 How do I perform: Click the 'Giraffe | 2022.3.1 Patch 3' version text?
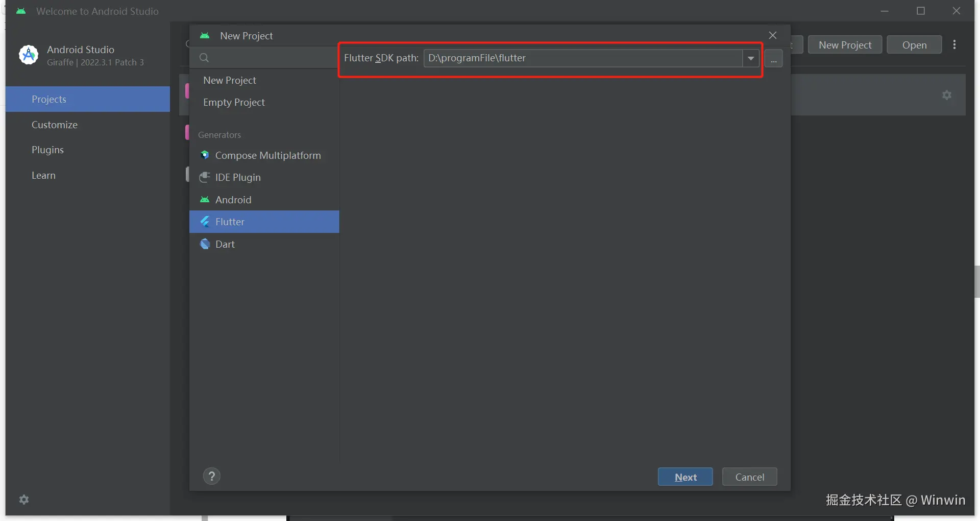[95, 62]
